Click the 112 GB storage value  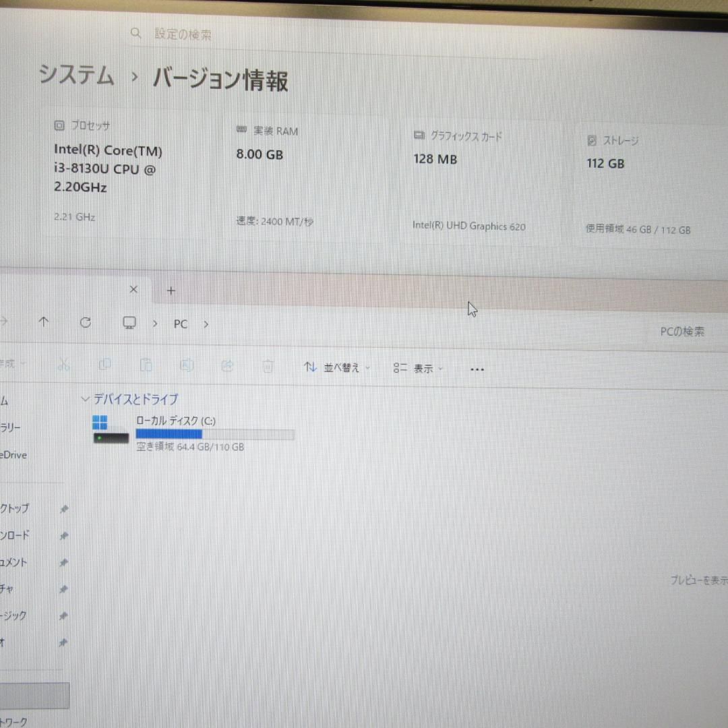pos(605,163)
